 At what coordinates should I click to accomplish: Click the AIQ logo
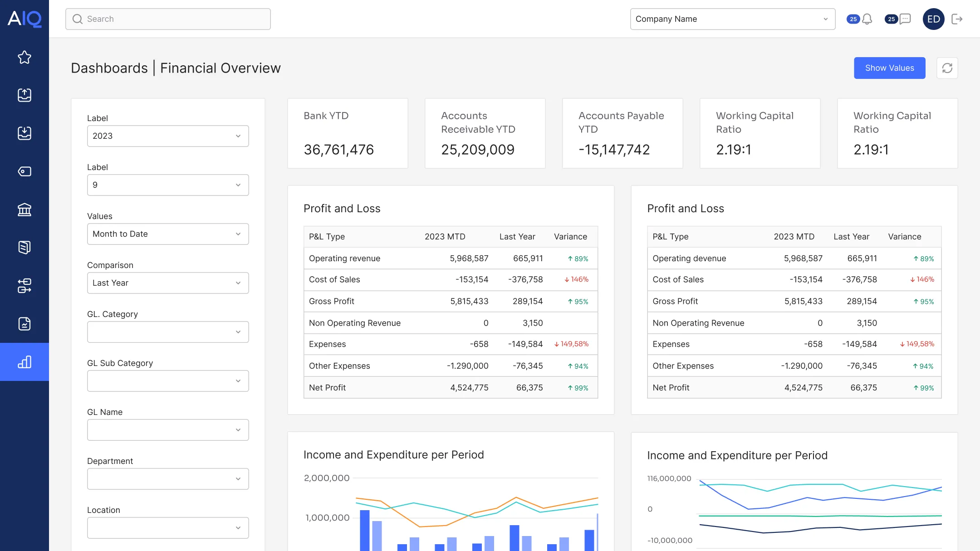click(24, 19)
